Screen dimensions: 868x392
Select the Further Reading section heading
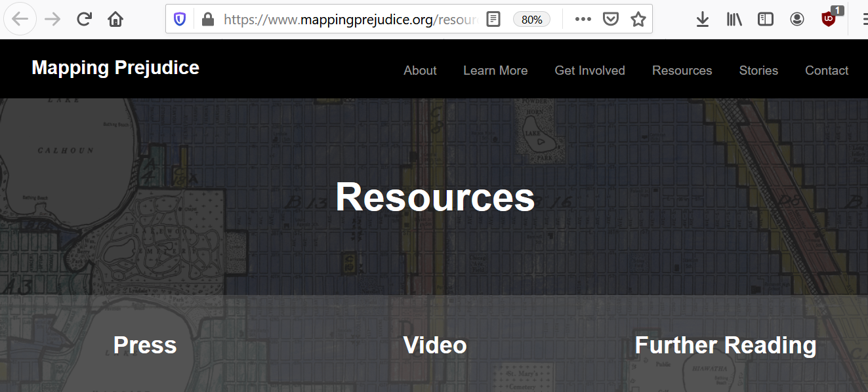coord(726,345)
